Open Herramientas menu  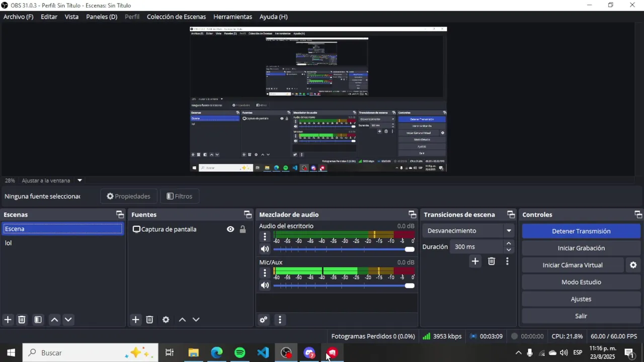coord(232,17)
